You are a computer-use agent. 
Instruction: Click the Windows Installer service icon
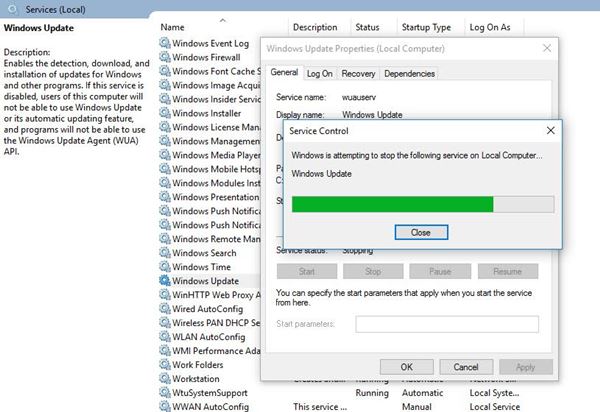(x=165, y=113)
